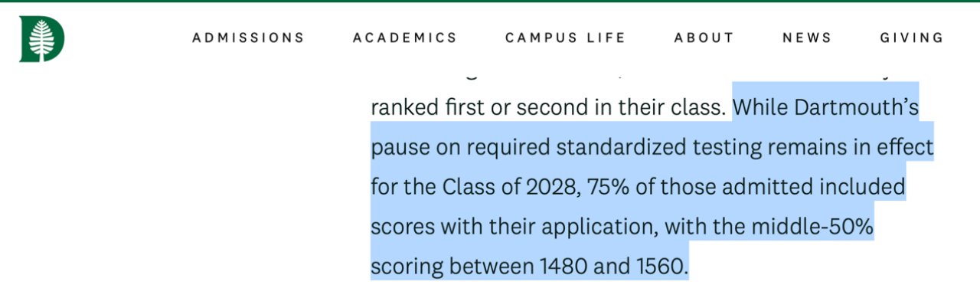This screenshot has height=298, width=980.
Task: Open the Campus Life menu
Action: 565,38
